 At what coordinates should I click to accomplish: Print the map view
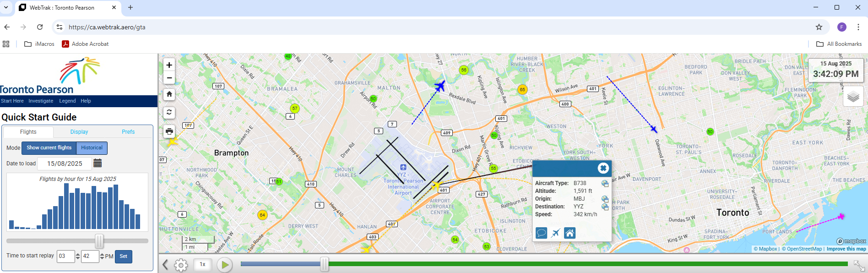pos(169,131)
